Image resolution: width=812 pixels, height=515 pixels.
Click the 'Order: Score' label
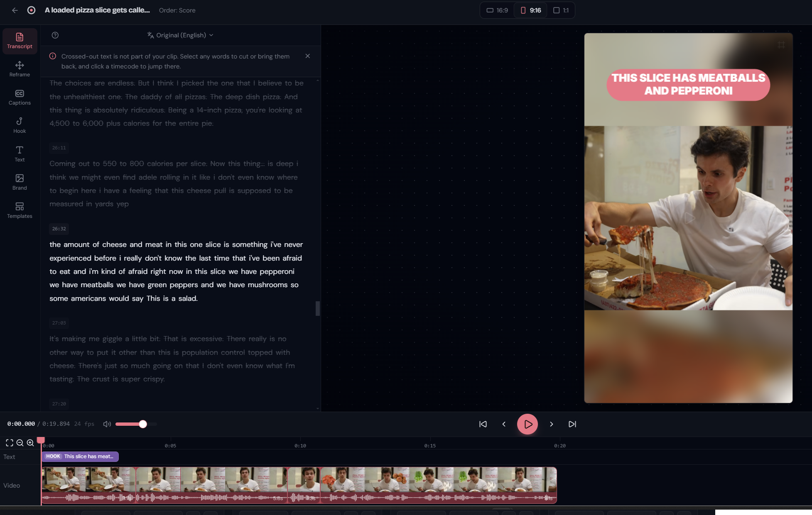[x=177, y=10]
